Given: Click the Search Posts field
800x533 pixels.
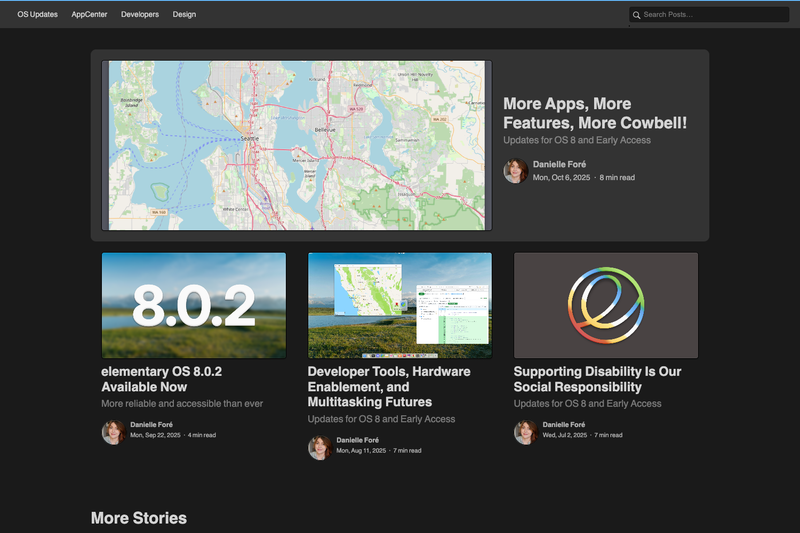Looking at the screenshot, I should [x=709, y=14].
